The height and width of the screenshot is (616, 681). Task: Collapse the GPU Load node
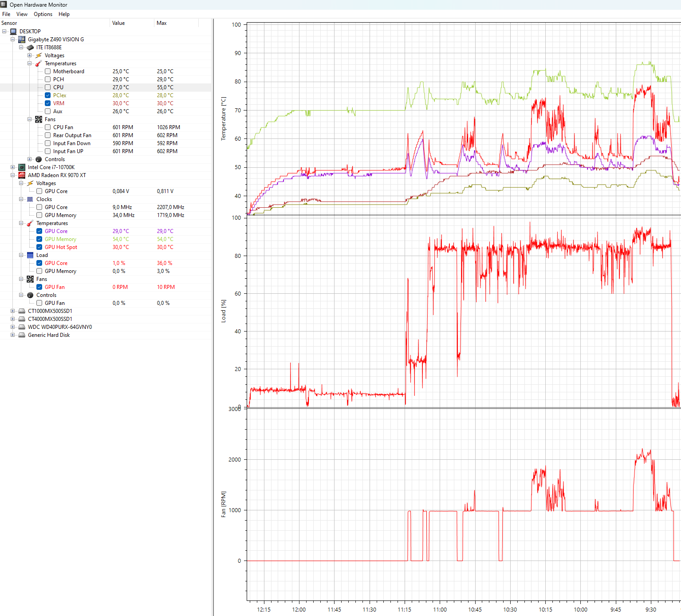(21, 255)
